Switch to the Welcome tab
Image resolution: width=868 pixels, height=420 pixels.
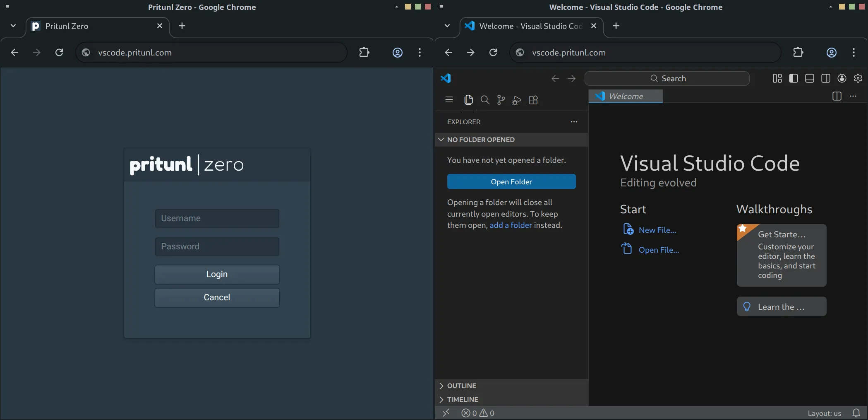[626, 96]
